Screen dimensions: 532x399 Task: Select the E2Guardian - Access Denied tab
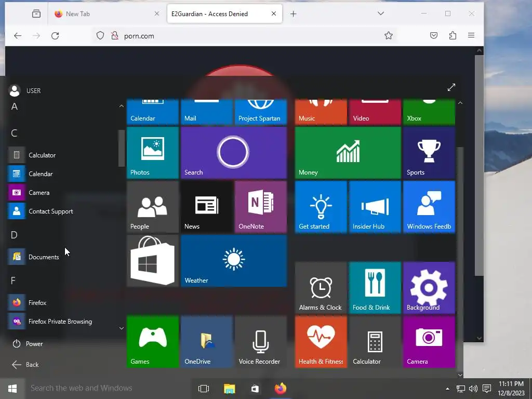point(224,14)
